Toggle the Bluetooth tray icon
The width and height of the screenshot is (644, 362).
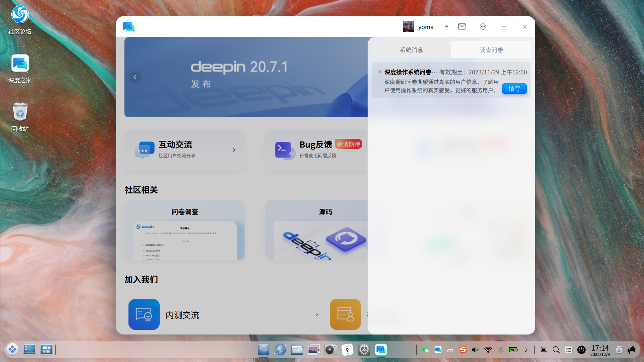(x=501, y=350)
